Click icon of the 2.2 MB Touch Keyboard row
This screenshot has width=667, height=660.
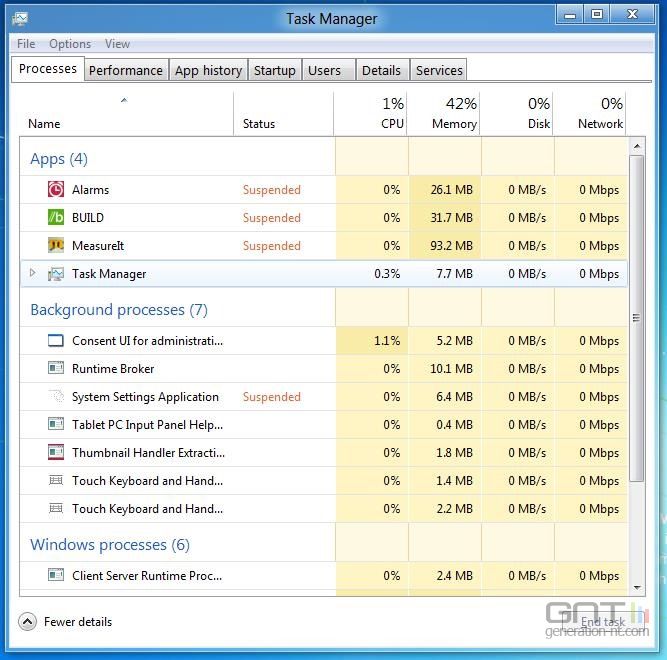click(x=56, y=508)
